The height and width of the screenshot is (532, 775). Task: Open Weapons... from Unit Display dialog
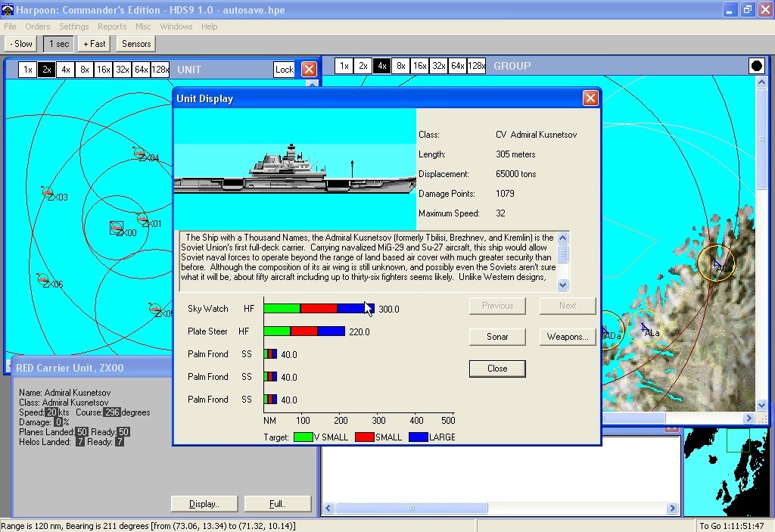[568, 337]
